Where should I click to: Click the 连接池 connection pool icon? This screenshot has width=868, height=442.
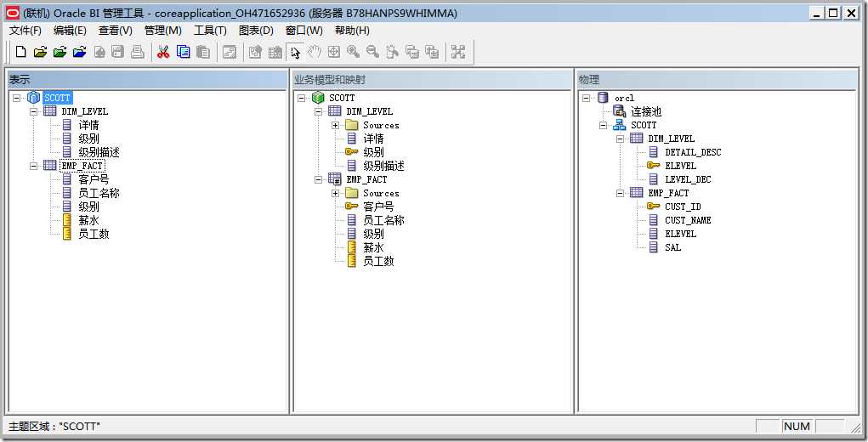620,111
